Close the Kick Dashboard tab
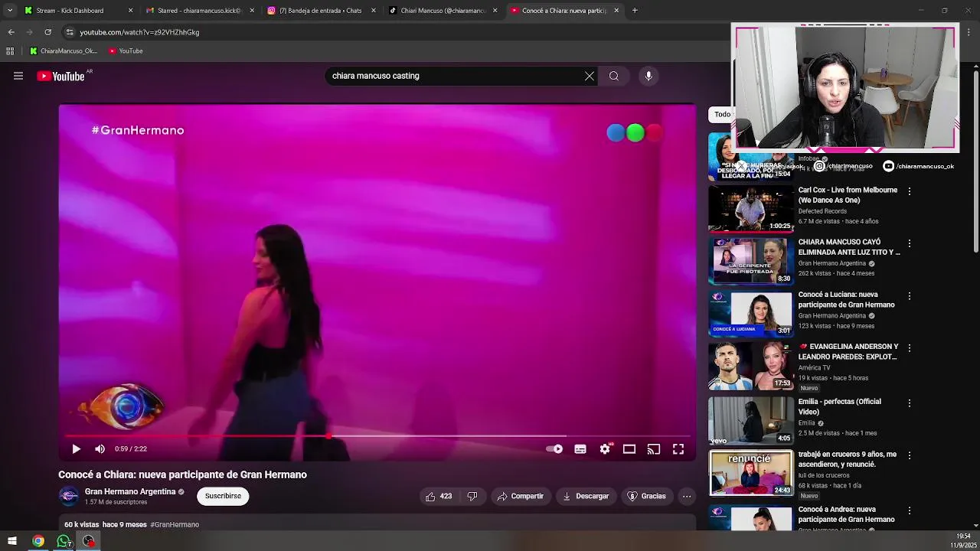Viewport: 980px width, 551px height. point(130,11)
